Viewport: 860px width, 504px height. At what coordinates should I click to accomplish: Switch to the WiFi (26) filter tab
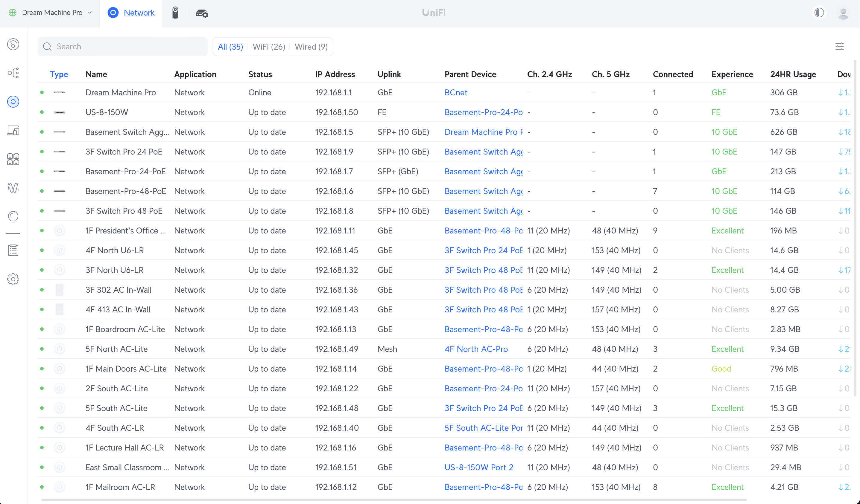coord(269,47)
